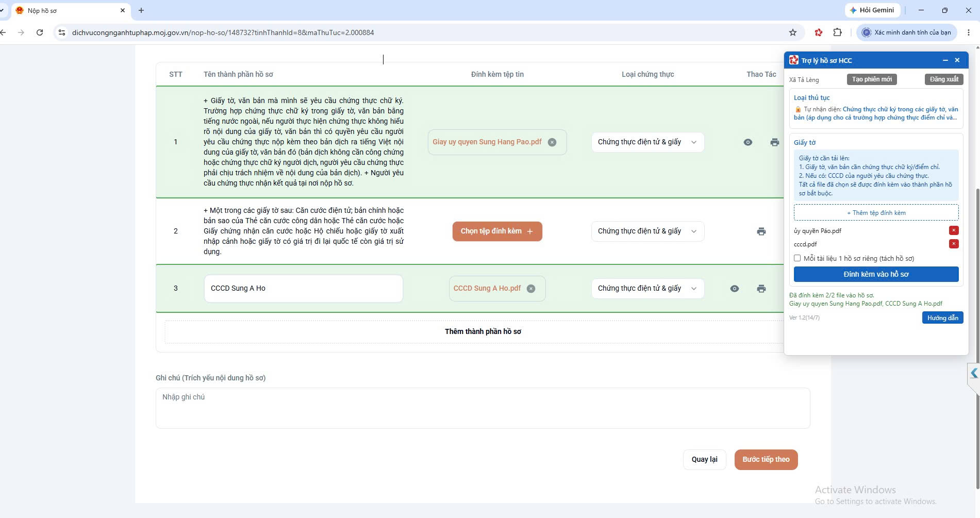Focus the Nhập ghi chú note field
980x518 pixels.
[x=483, y=408]
